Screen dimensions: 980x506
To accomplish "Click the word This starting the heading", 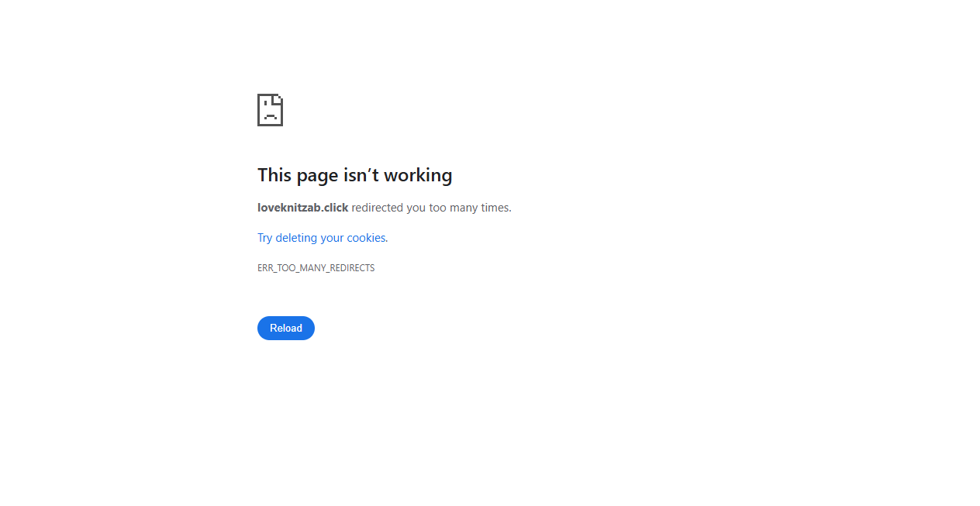I will (x=274, y=175).
